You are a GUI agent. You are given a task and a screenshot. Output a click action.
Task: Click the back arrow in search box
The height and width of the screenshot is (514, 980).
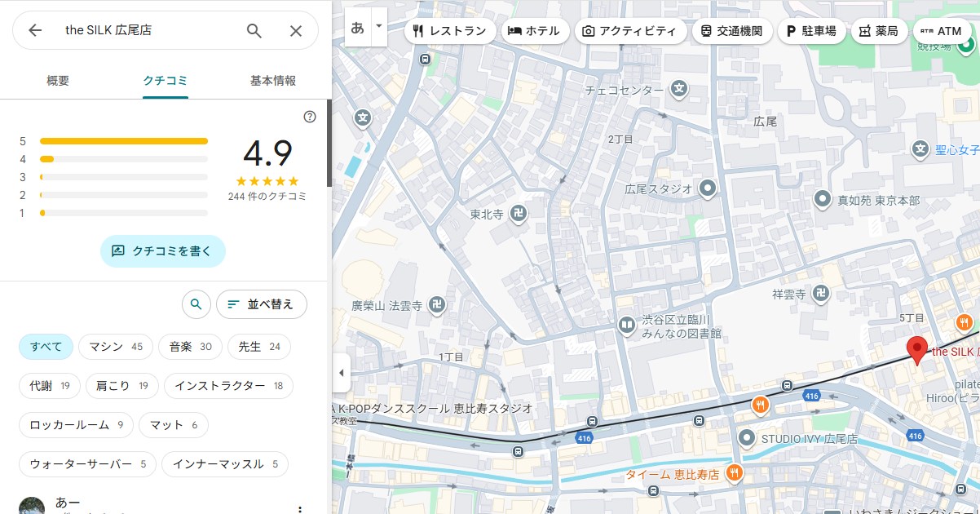[35, 31]
